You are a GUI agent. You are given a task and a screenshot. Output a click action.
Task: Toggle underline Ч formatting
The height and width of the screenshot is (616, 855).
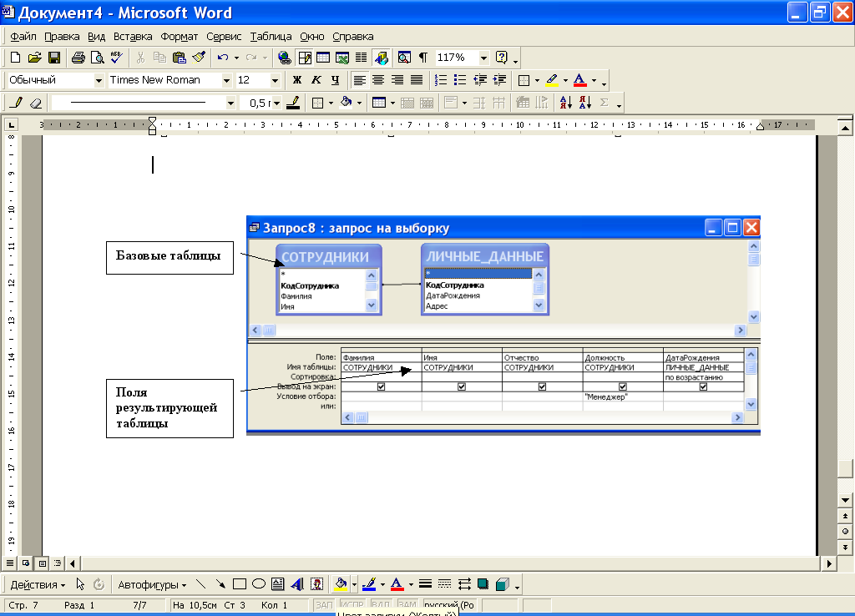pos(336,80)
